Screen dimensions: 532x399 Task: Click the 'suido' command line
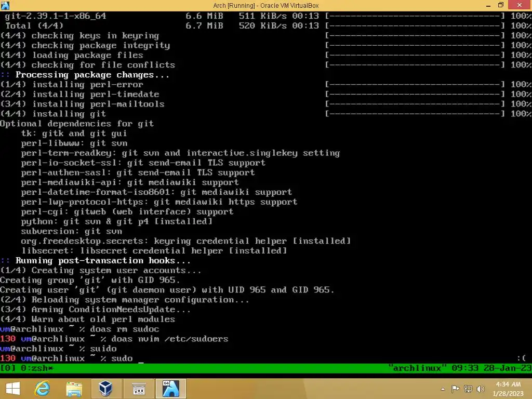point(103,349)
